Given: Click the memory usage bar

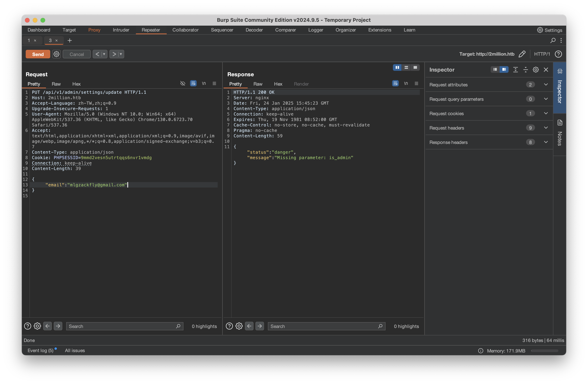Looking at the screenshot, I should (545, 351).
